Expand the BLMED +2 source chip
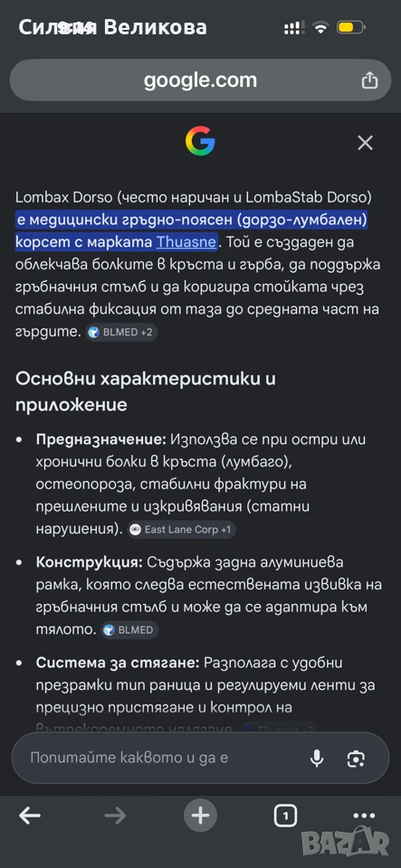 [122, 332]
